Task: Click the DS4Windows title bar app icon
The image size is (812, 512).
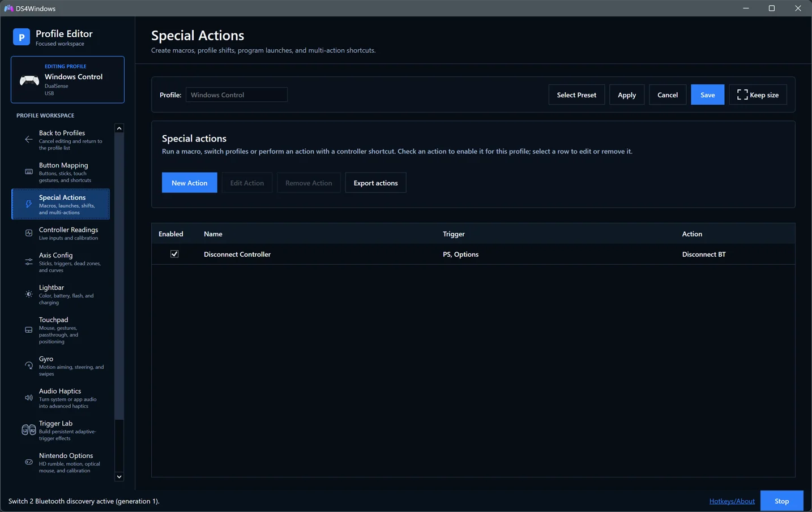Action: click(8, 8)
